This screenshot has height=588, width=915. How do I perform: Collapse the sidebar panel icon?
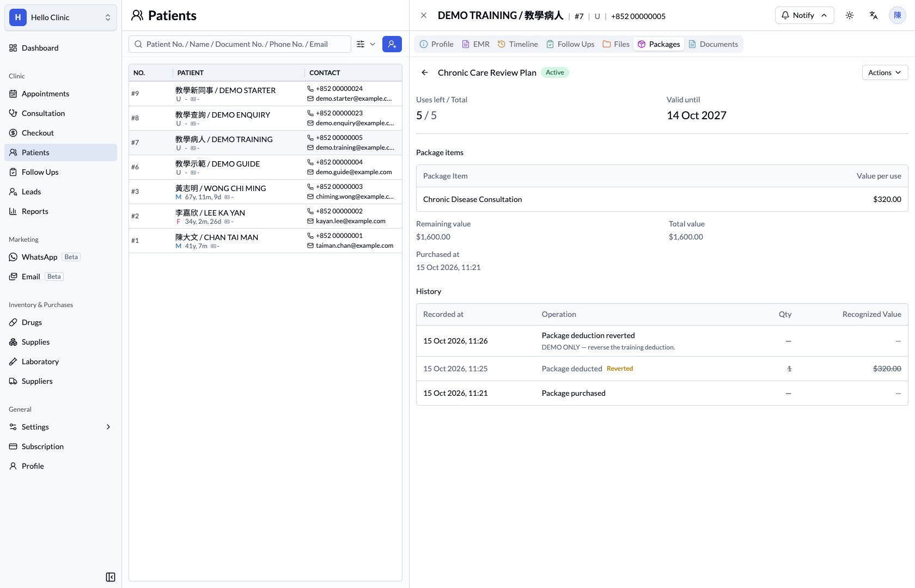coord(111,577)
